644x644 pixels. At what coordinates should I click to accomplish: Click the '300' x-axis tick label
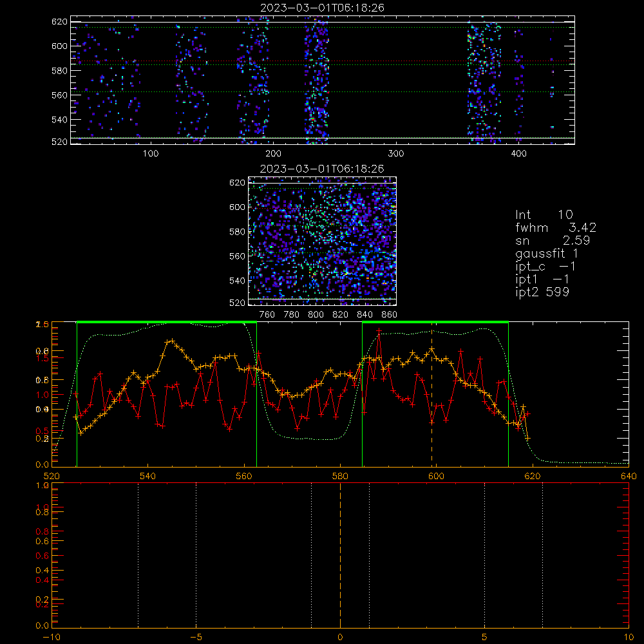click(396, 154)
